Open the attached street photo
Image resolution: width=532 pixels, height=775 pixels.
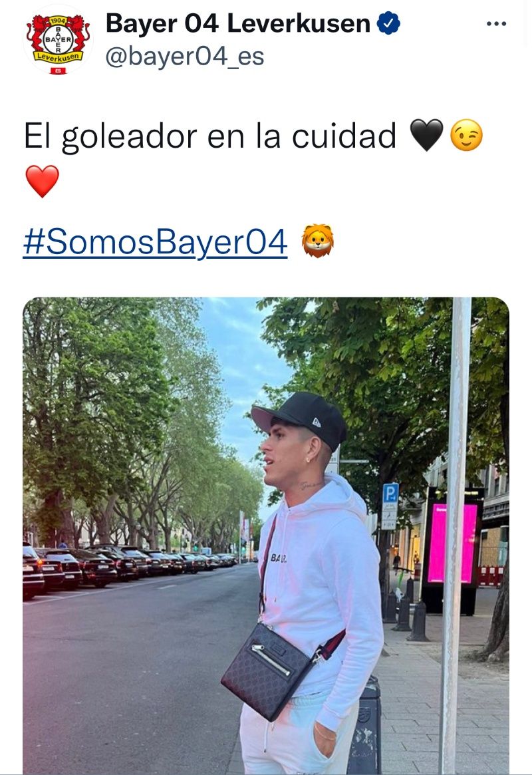pos(266,536)
